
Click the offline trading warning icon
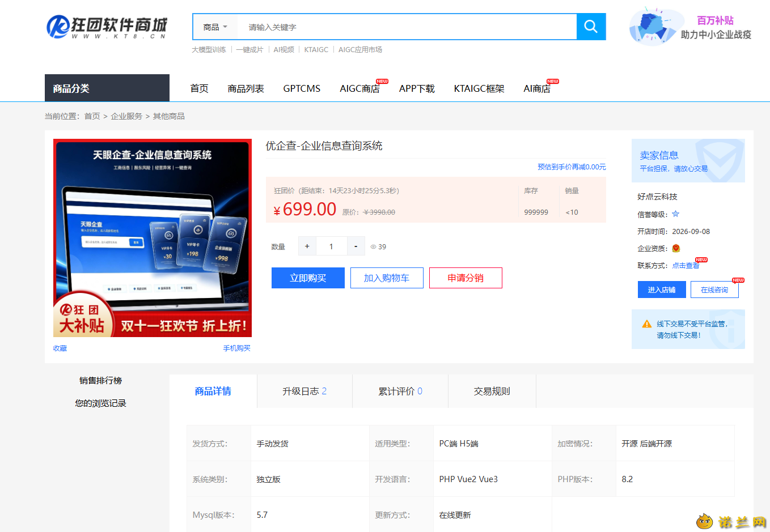click(x=646, y=324)
